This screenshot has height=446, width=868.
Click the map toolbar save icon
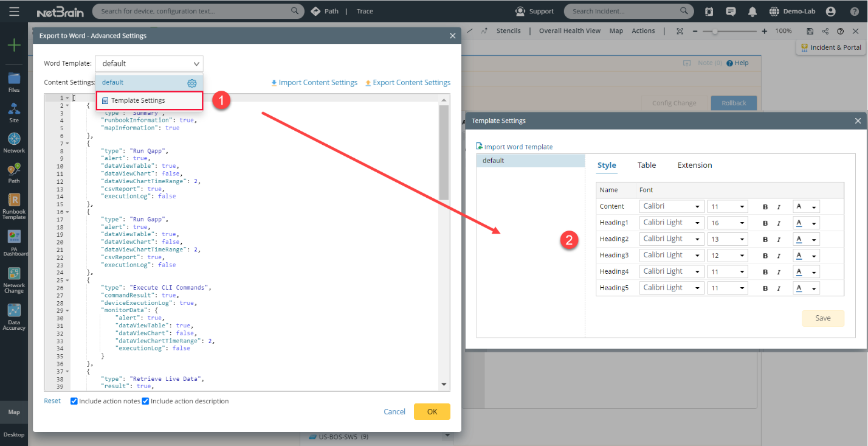pyautogui.click(x=810, y=31)
